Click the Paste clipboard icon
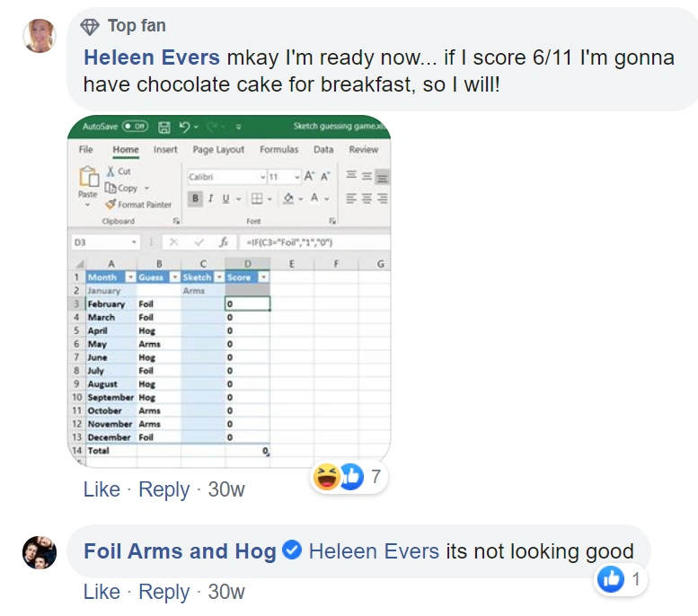The width and height of the screenshot is (698, 616). click(88, 177)
